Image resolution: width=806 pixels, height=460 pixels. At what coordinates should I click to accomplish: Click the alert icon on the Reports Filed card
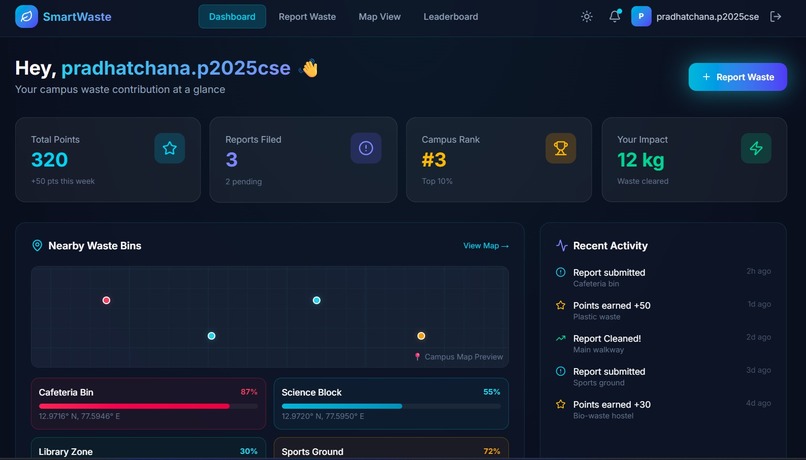pyautogui.click(x=366, y=148)
